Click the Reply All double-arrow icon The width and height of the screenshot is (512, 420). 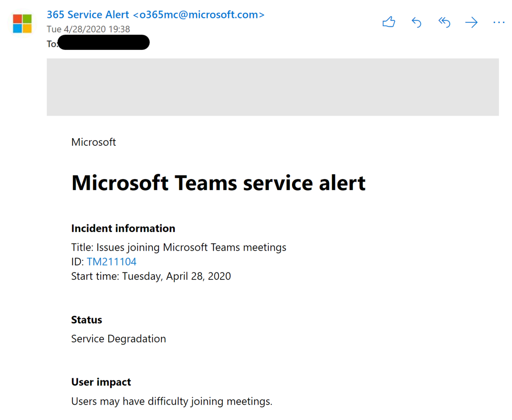coord(444,22)
